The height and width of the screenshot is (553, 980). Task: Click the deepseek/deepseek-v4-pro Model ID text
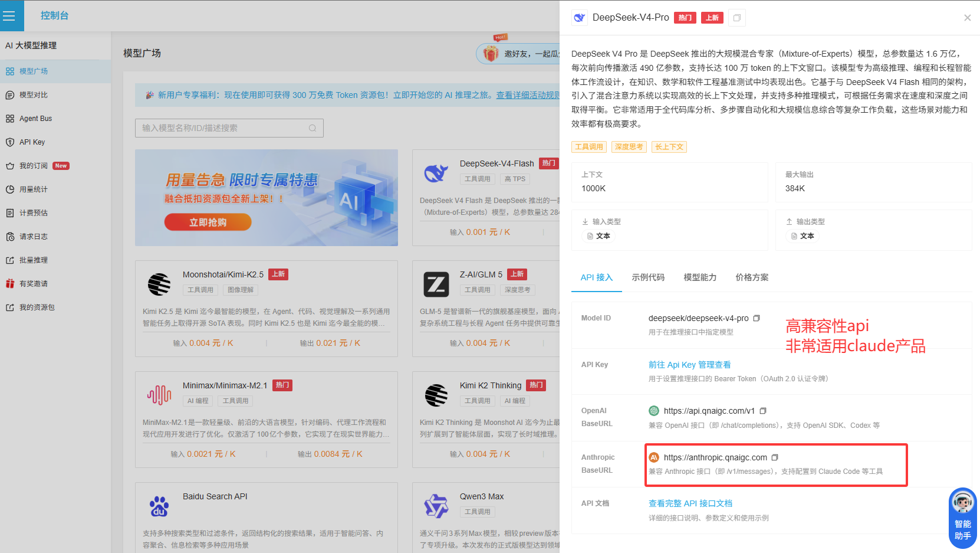coord(699,318)
